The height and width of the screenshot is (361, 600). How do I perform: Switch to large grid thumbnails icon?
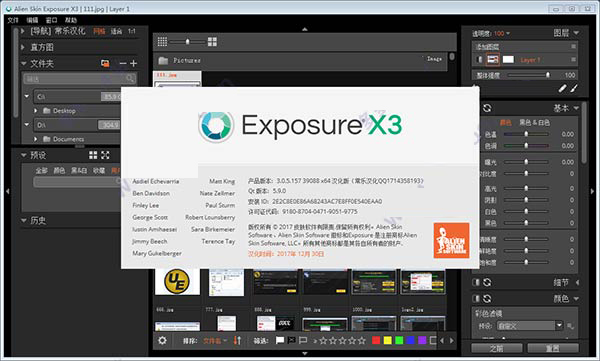click(x=212, y=41)
